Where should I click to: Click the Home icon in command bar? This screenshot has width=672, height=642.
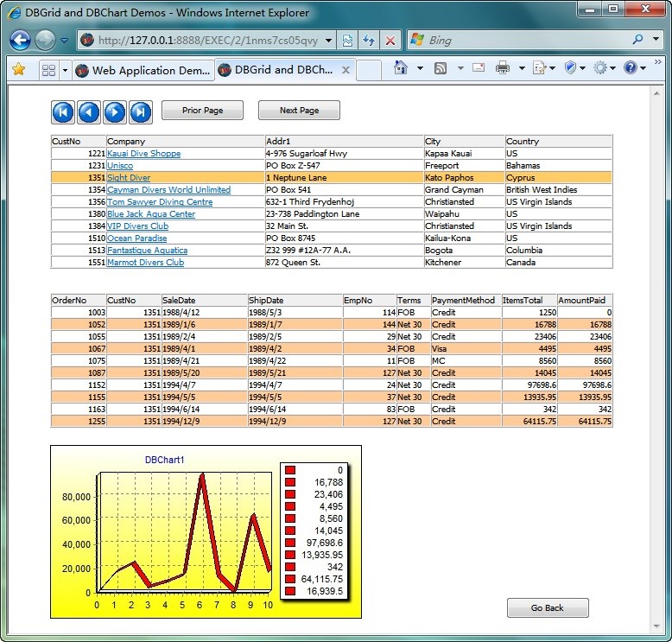point(401,68)
